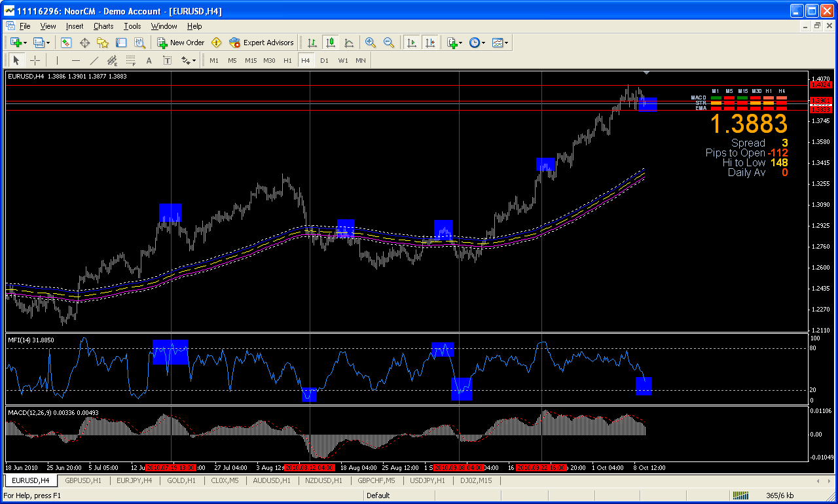Image resolution: width=838 pixels, height=504 pixels.
Task: Select the Arrows objects icon
Action: click(186, 60)
